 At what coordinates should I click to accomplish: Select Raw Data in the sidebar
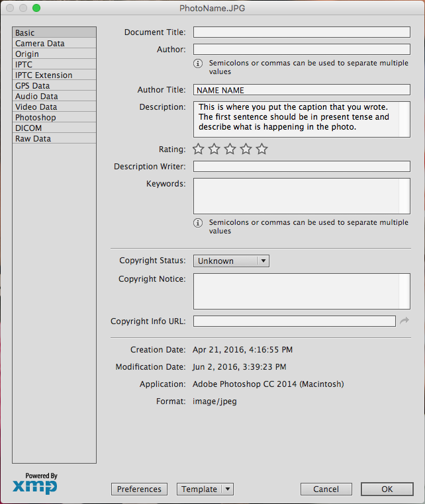[x=33, y=139]
